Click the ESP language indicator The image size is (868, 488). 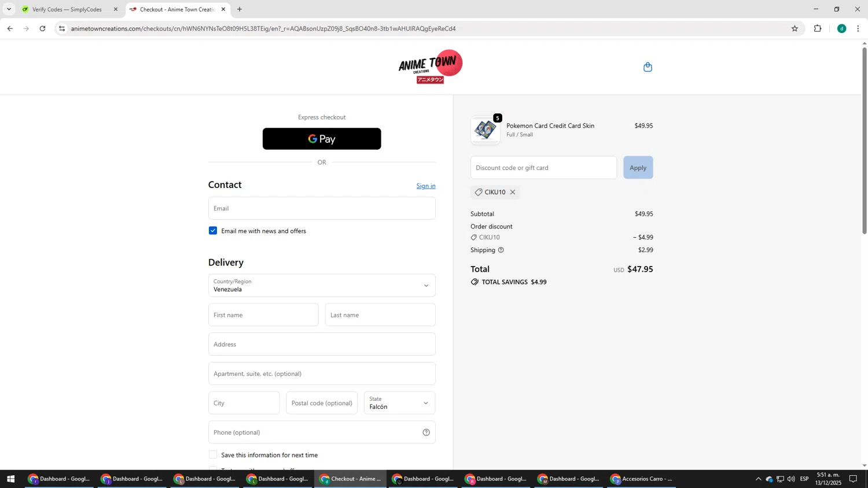[x=804, y=479]
